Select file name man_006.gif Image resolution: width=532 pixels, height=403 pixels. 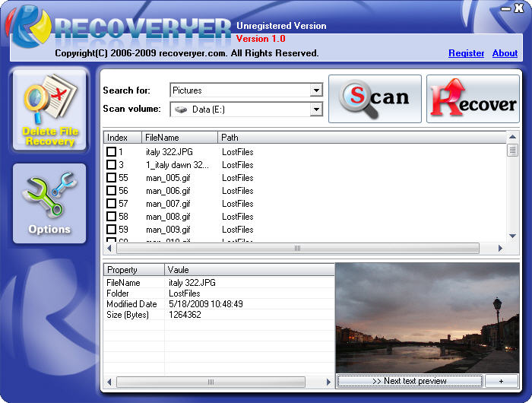168,190
